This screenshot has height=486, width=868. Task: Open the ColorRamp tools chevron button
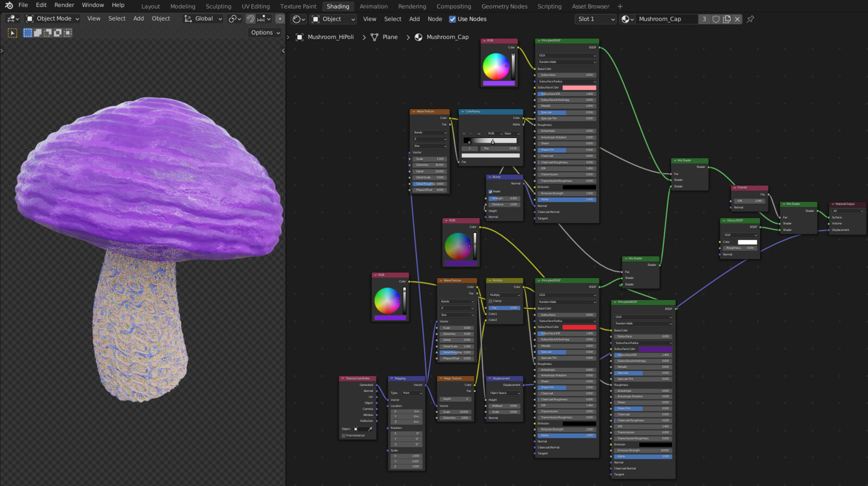point(479,134)
